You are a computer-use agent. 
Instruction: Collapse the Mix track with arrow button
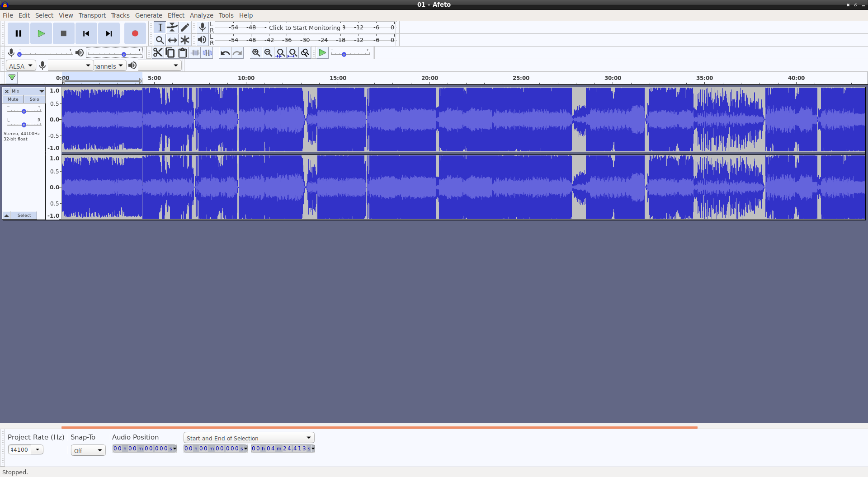pos(7,215)
